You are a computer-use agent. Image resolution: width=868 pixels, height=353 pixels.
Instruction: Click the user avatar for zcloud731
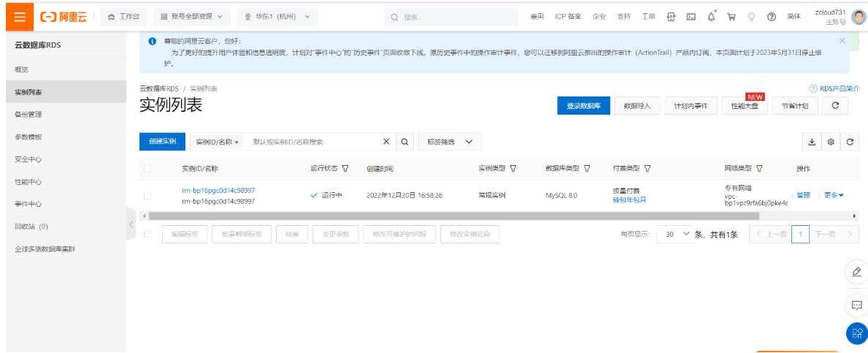point(858,18)
